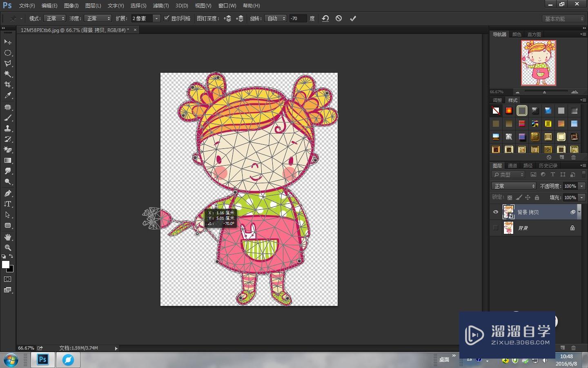Switch to the 历史记录 history tab
The image size is (588, 368).
click(548, 166)
